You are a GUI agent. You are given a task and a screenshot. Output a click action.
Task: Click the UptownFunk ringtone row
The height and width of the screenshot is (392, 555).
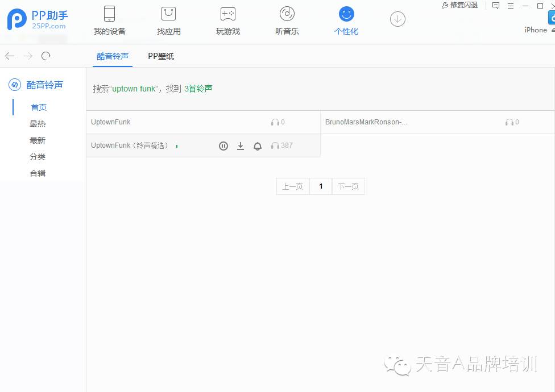pos(203,122)
